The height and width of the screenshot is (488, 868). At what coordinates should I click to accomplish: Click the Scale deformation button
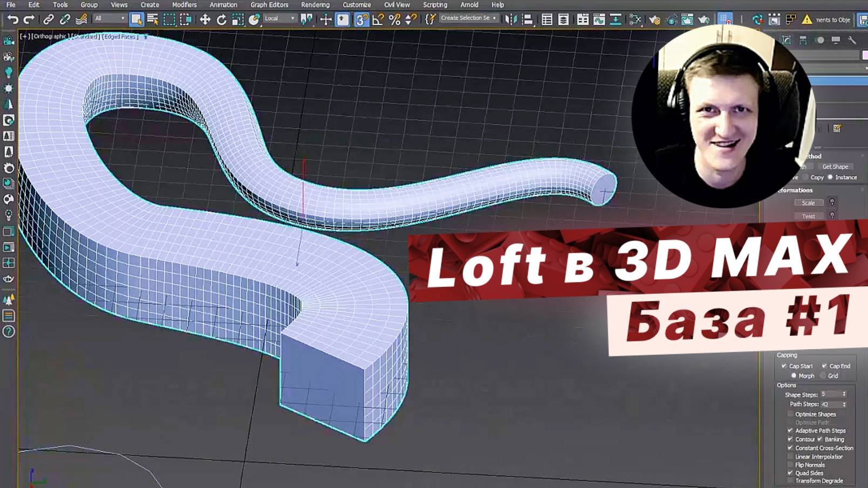coord(808,202)
